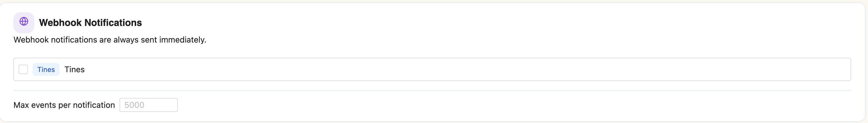The image size is (868, 123).
Task: Click the "Max events per notification" label
Action: 64,105
